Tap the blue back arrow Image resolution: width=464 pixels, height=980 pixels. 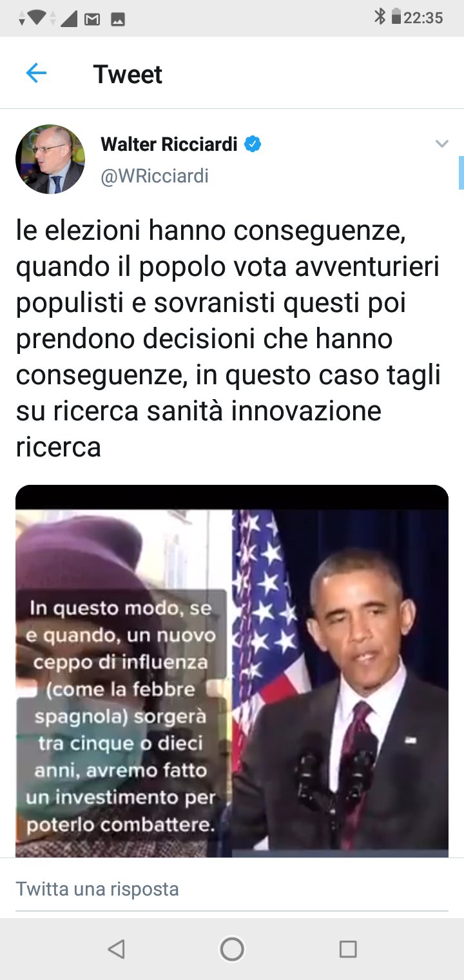(x=36, y=73)
